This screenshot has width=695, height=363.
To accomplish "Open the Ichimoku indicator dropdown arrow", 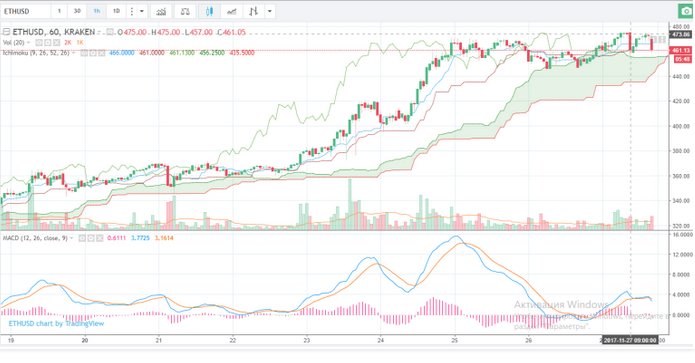I will [73, 53].
